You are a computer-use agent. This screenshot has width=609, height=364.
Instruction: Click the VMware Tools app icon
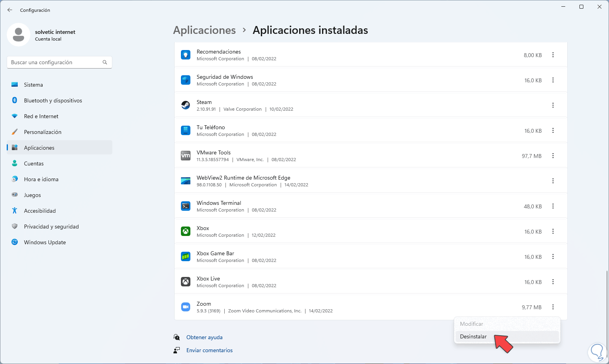pos(185,156)
